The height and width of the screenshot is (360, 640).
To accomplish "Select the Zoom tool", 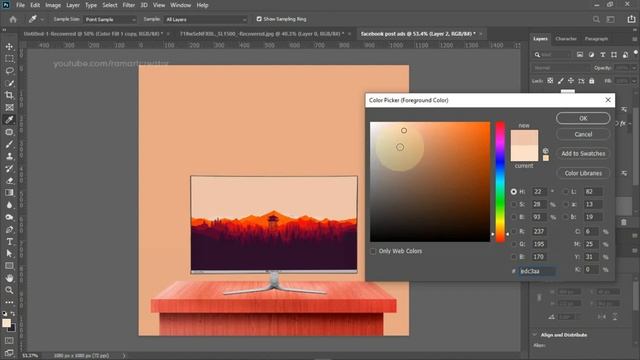I will point(9,290).
